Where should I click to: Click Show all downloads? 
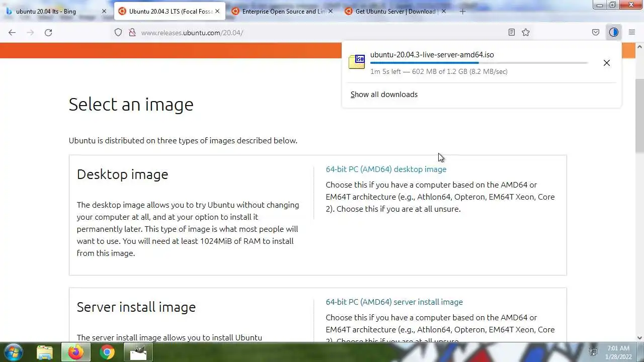point(384,95)
